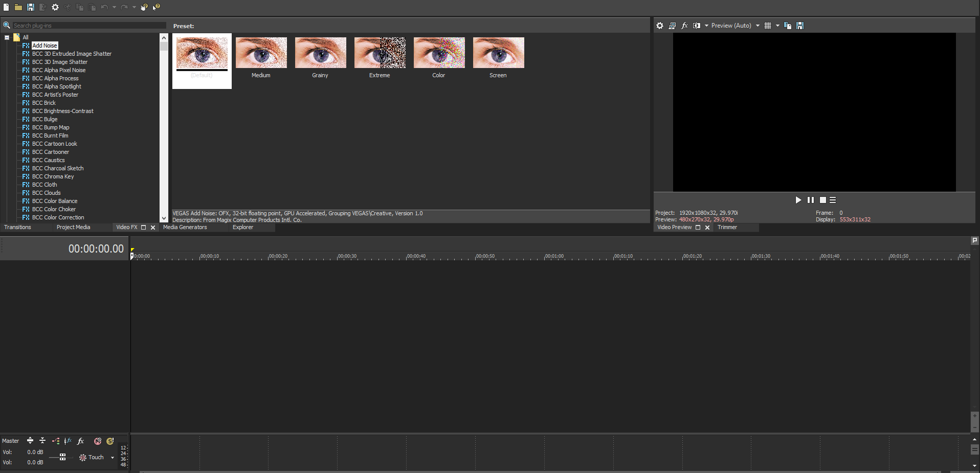Select BCC Chroma Key from the plug-in list
The image size is (980, 473).
coord(53,176)
